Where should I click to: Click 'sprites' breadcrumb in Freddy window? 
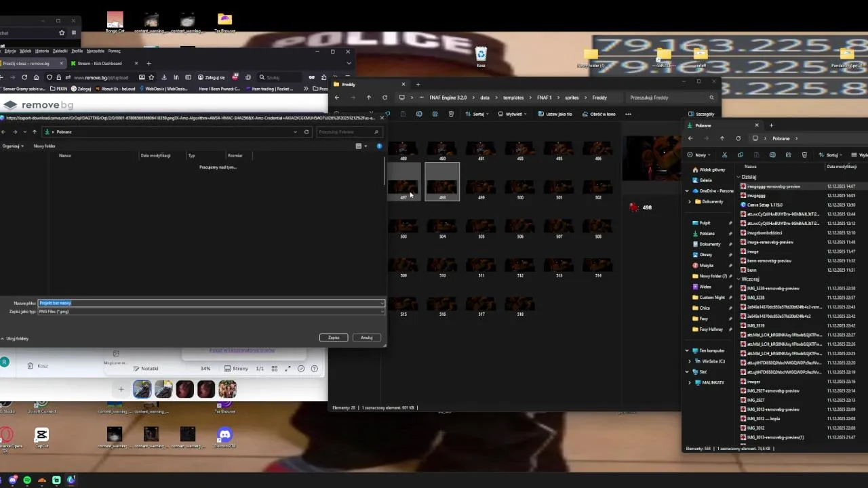(572, 98)
